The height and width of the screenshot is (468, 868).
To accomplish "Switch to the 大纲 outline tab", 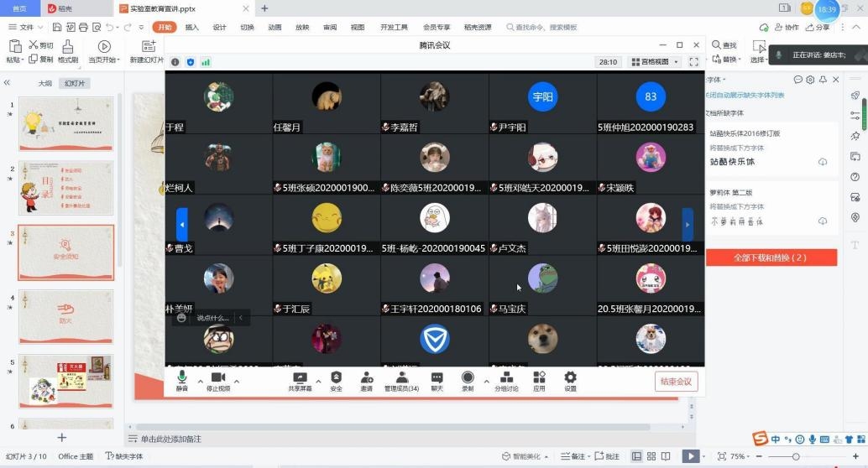I will tap(44, 83).
